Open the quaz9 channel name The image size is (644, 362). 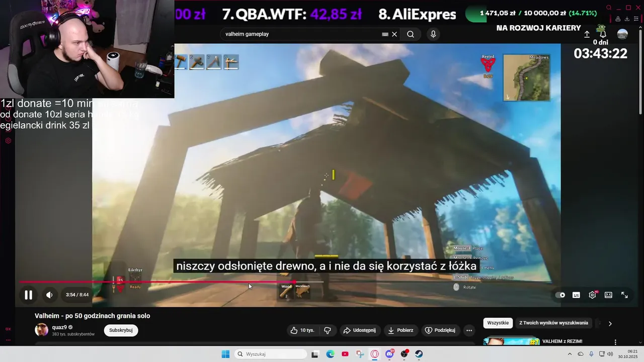click(x=59, y=327)
